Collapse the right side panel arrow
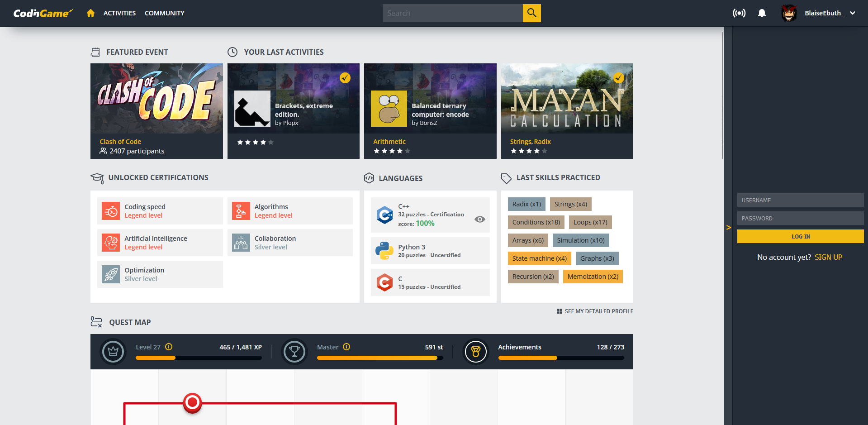Viewport: 868px width, 425px height. tap(728, 227)
